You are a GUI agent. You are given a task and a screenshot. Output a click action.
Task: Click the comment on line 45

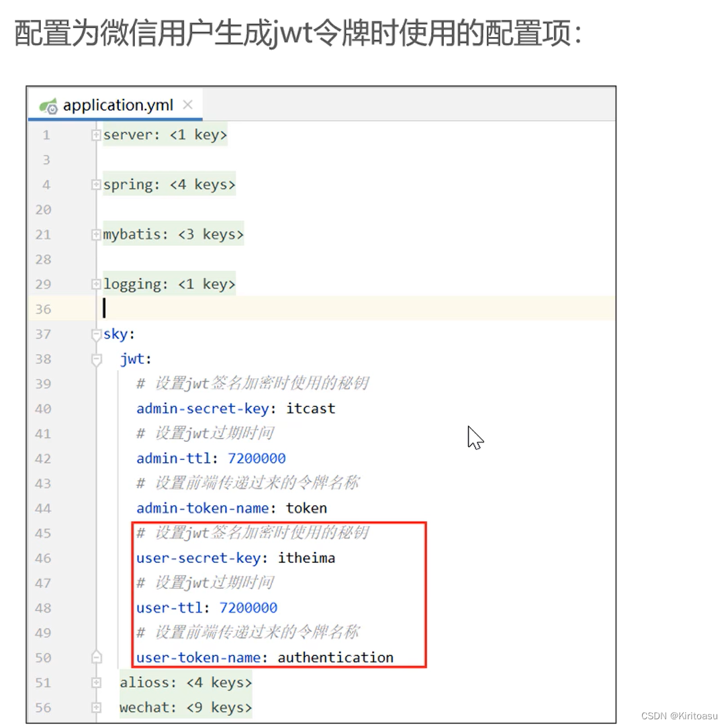(x=253, y=533)
